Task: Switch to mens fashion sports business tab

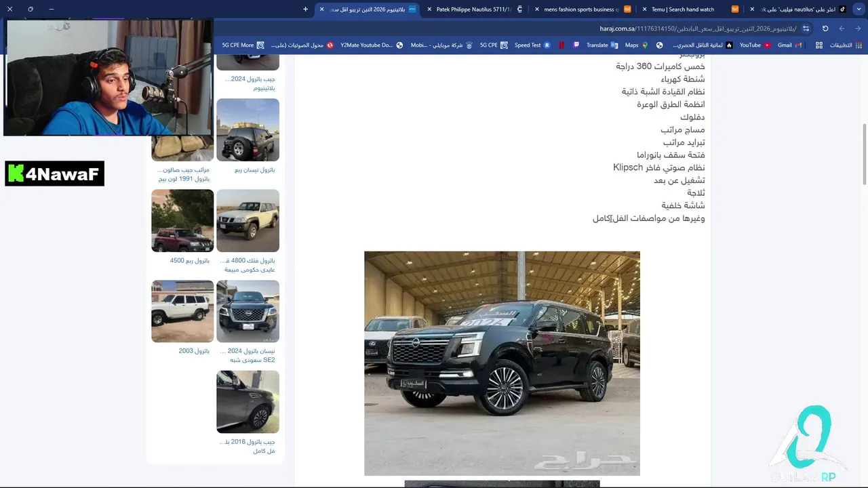Action: [585, 9]
